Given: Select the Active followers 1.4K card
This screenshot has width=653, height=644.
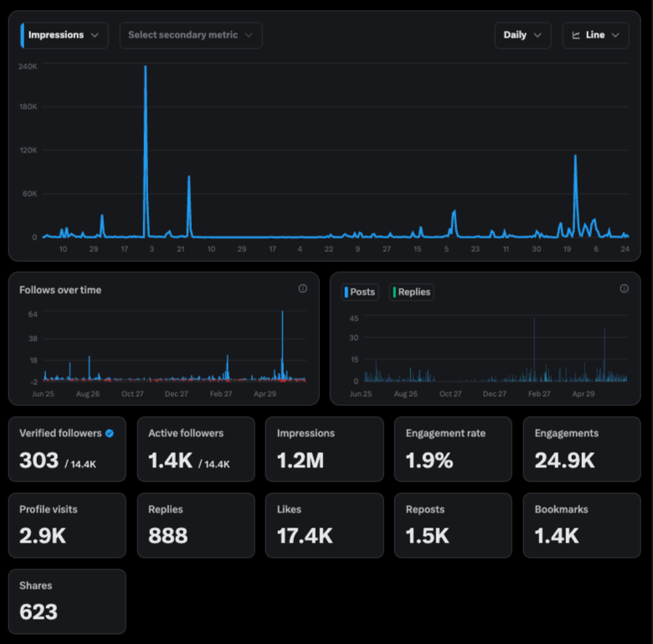Looking at the screenshot, I should point(196,449).
